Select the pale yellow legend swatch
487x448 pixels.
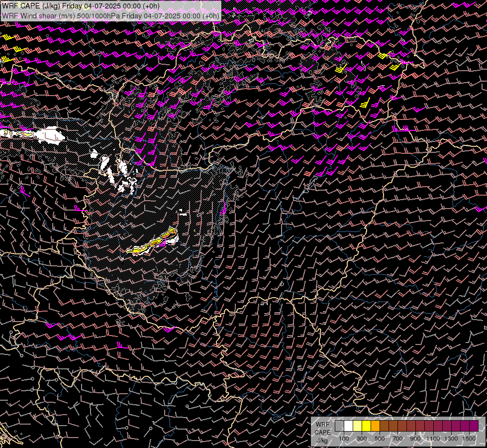357,426
